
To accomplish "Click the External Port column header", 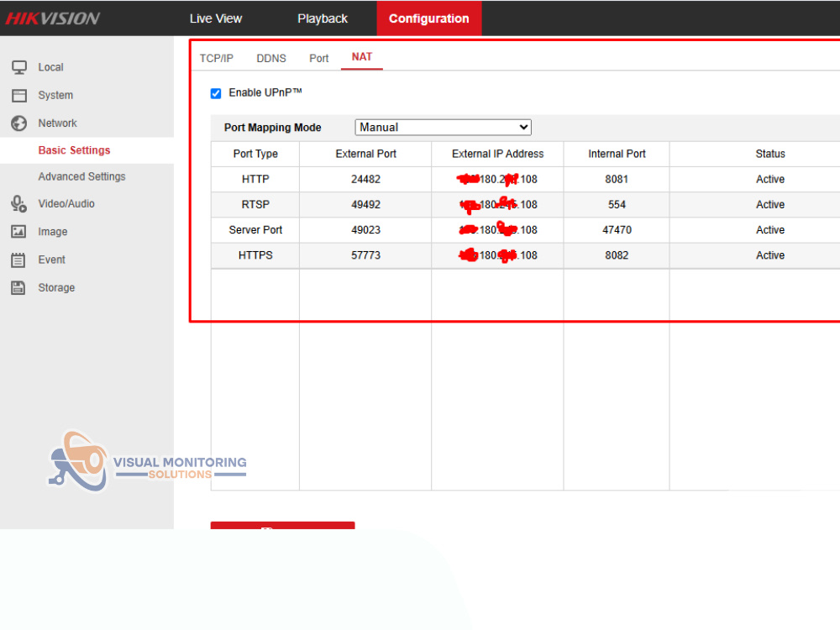I will coord(366,154).
